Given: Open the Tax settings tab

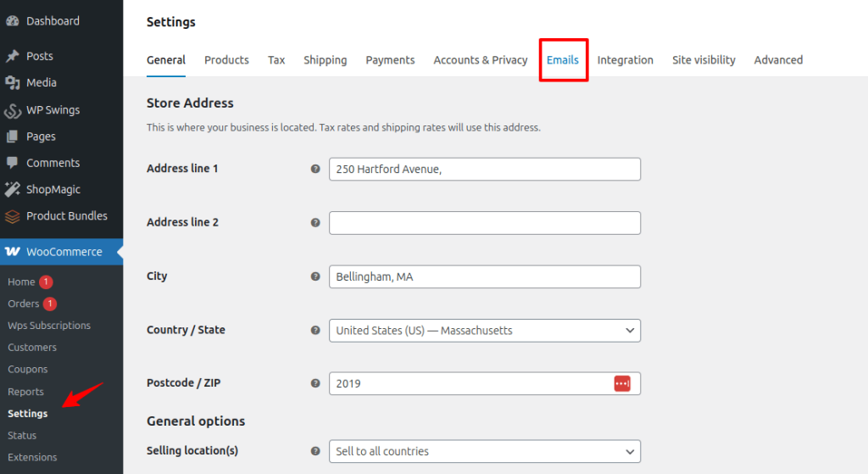Looking at the screenshot, I should coord(276,60).
